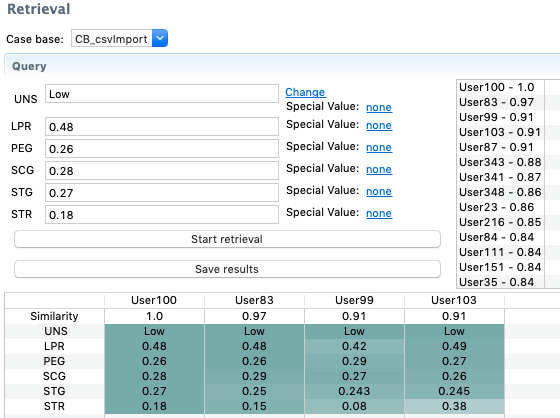
Task: Open the Case base dropdown arrow
Action: tap(160, 38)
